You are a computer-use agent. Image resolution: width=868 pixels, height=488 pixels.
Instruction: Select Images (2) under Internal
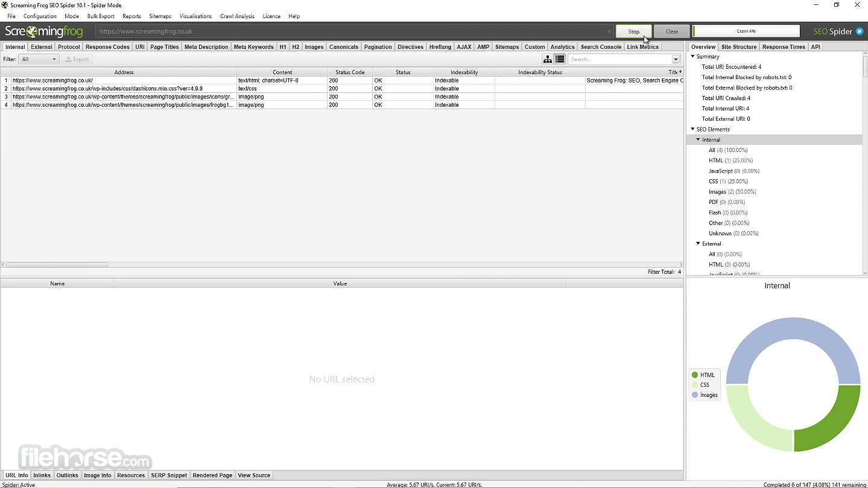[732, 192]
